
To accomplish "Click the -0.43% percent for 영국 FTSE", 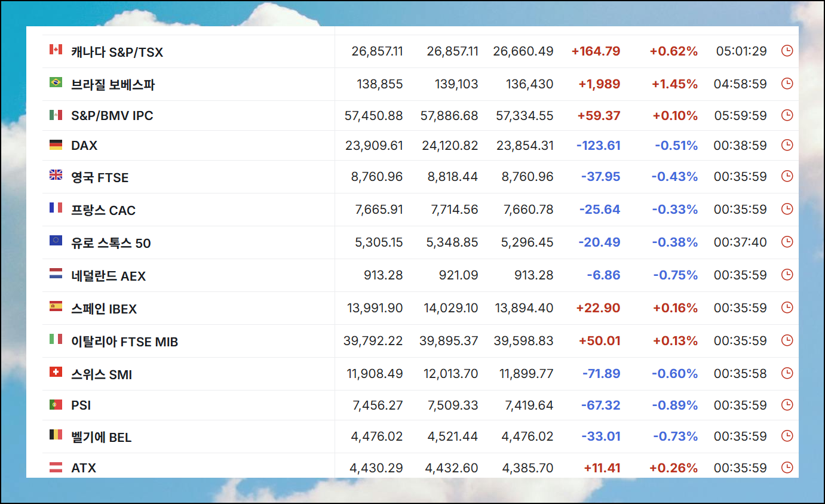I will 674,177.
